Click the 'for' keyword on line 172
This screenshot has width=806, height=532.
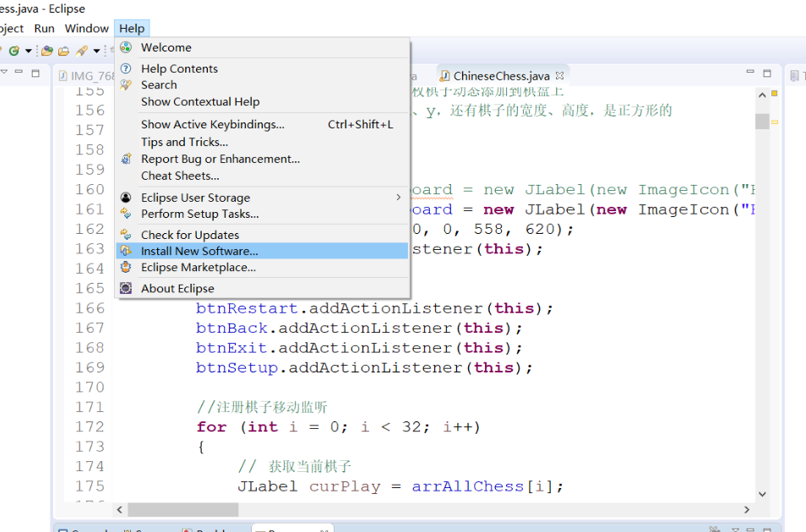pos(211,427)
